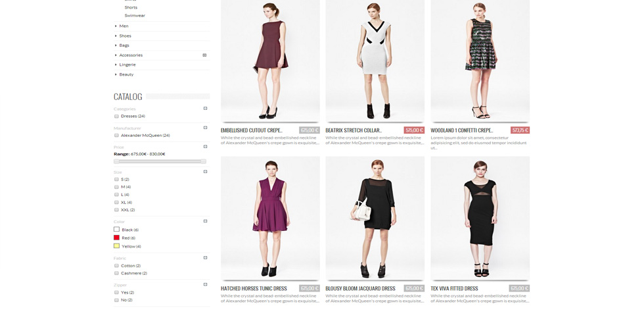Open the Swimwear subcategory

135,16
